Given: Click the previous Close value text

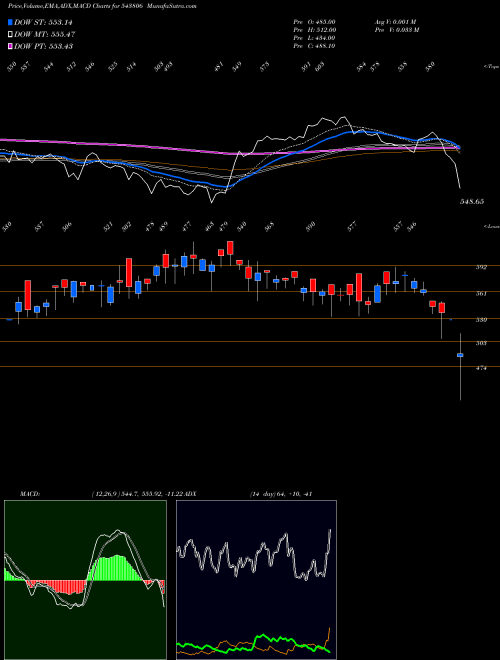Looking at the screenshot, I should click(314, 46).
